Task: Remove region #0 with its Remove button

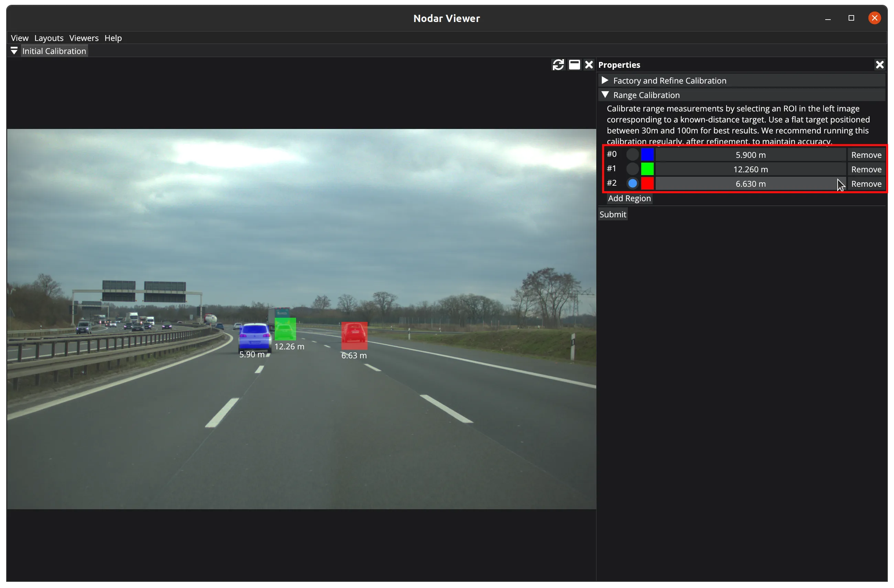Action: (866, 155)
